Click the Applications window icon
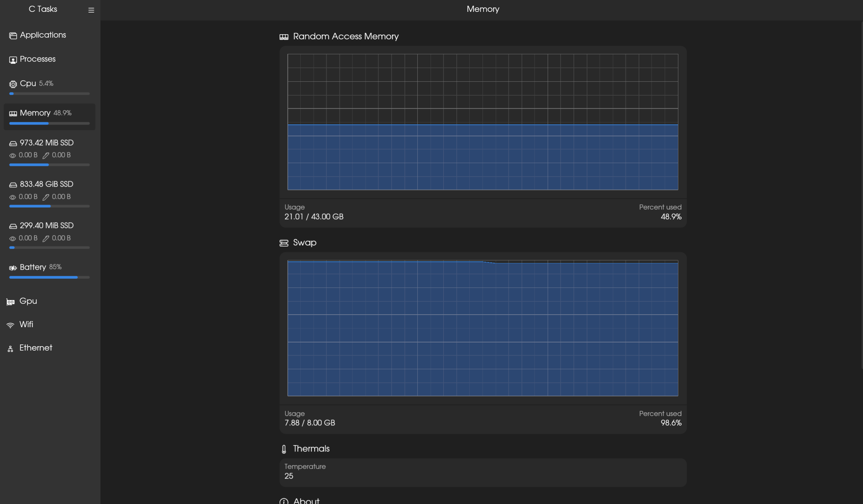The height and width of the screenshot is (504, 863). (x=13, y=36)
